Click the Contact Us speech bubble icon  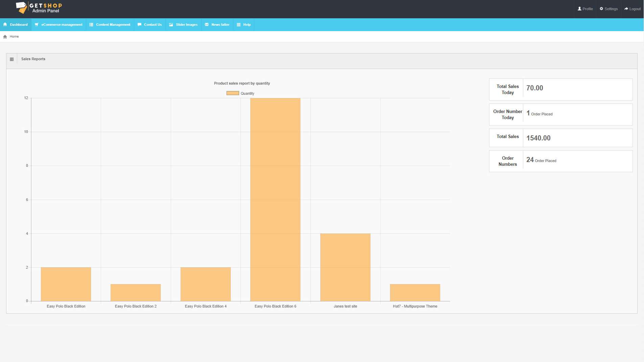tap(139, 25)
